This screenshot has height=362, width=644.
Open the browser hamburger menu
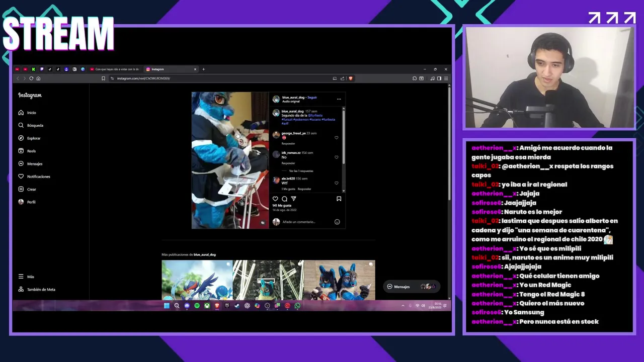coord(446,78)
